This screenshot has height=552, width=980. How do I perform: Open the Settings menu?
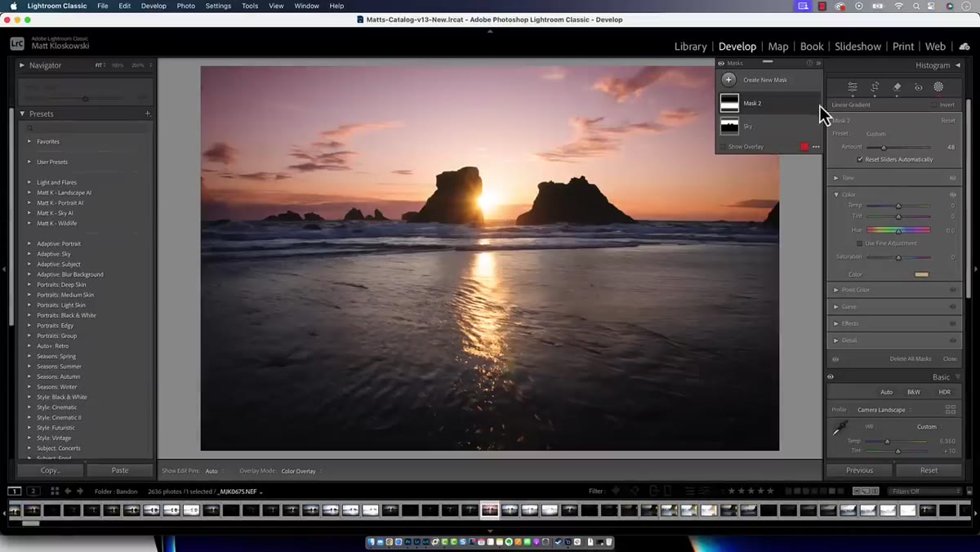coord(218,6)
